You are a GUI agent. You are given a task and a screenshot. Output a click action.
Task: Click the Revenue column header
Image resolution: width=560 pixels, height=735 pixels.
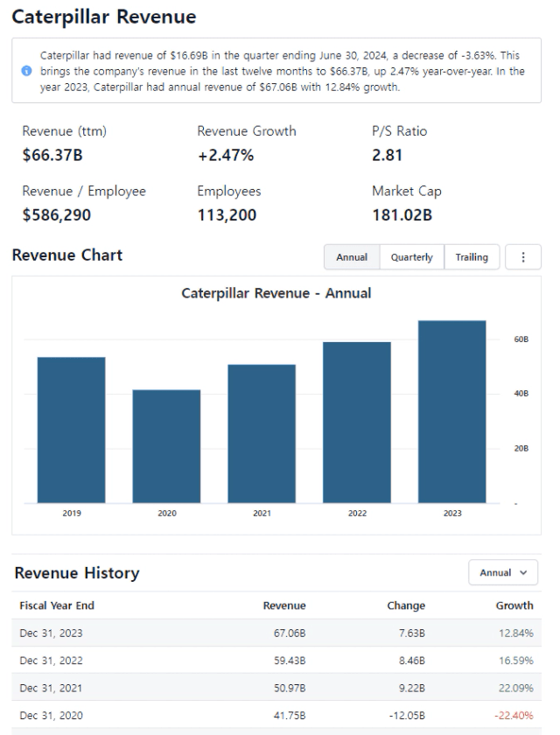284,605
